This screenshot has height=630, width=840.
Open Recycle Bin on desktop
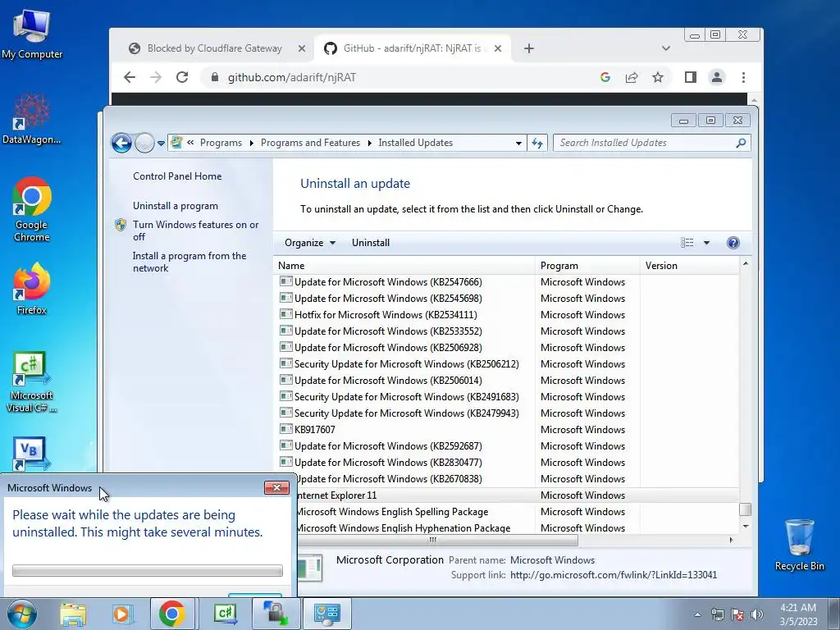point(799,546)
